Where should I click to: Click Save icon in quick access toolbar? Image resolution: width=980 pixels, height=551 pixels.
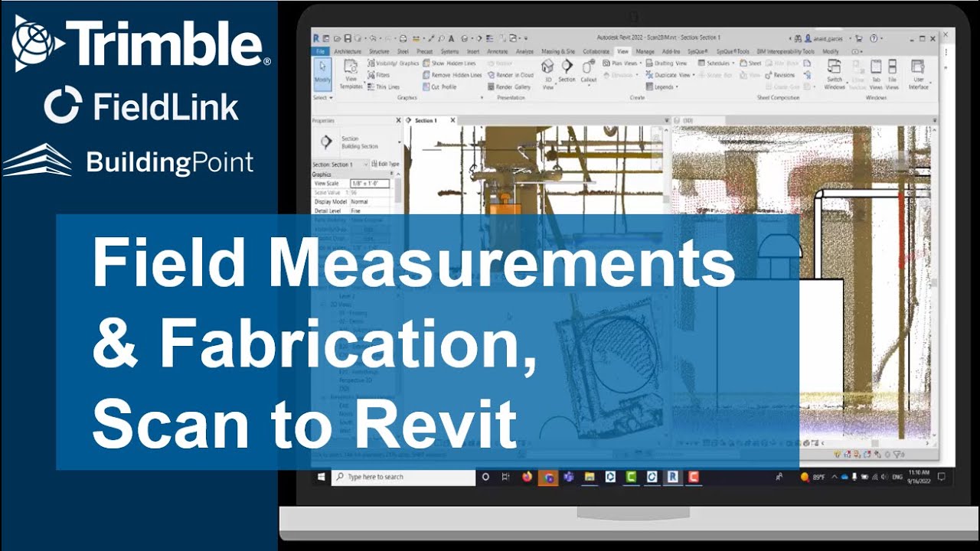tap(348, 37)
